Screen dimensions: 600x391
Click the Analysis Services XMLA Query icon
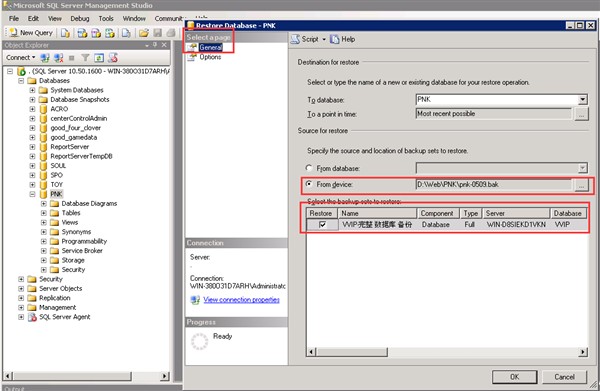(110, 33)
